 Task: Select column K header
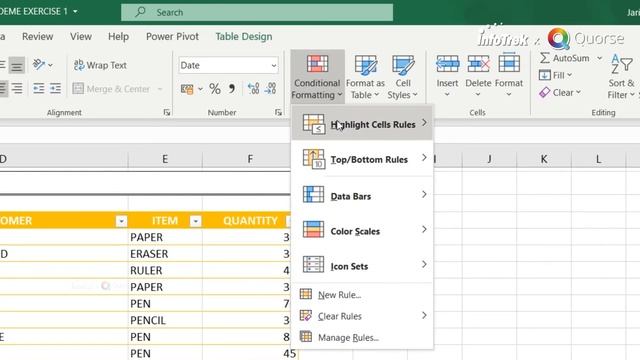(x=544, y=159)
